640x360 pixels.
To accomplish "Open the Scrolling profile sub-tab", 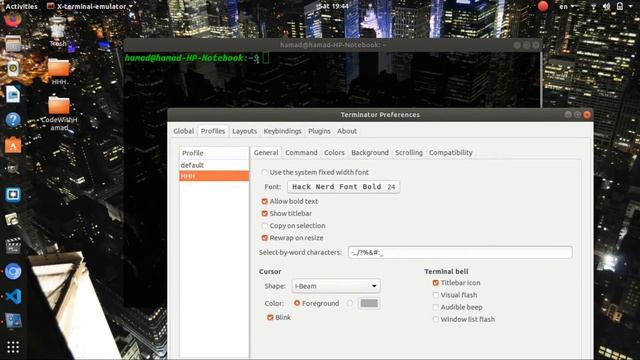I will point(409,153).
